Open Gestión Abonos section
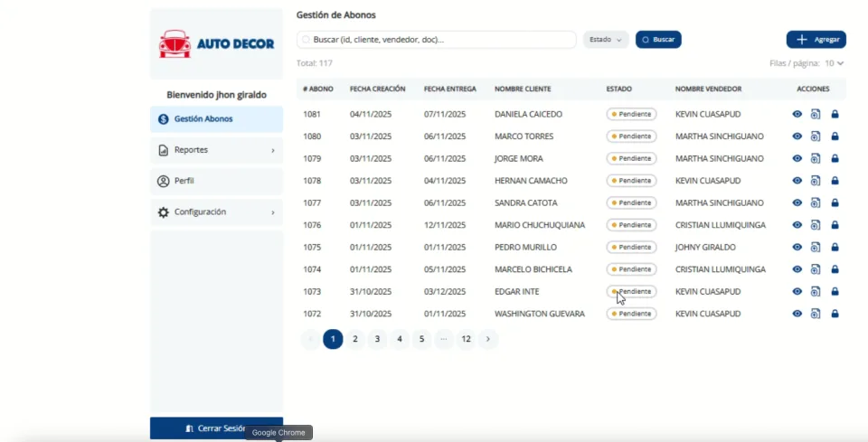This screenshot has height=442, width=868. click(216, 119)
